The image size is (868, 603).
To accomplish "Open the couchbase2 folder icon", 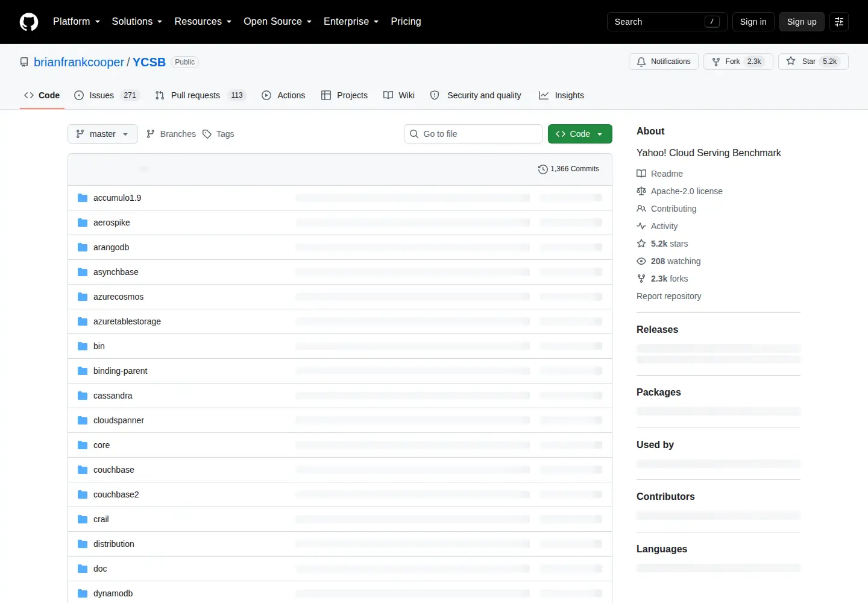I will click(83, 494).
